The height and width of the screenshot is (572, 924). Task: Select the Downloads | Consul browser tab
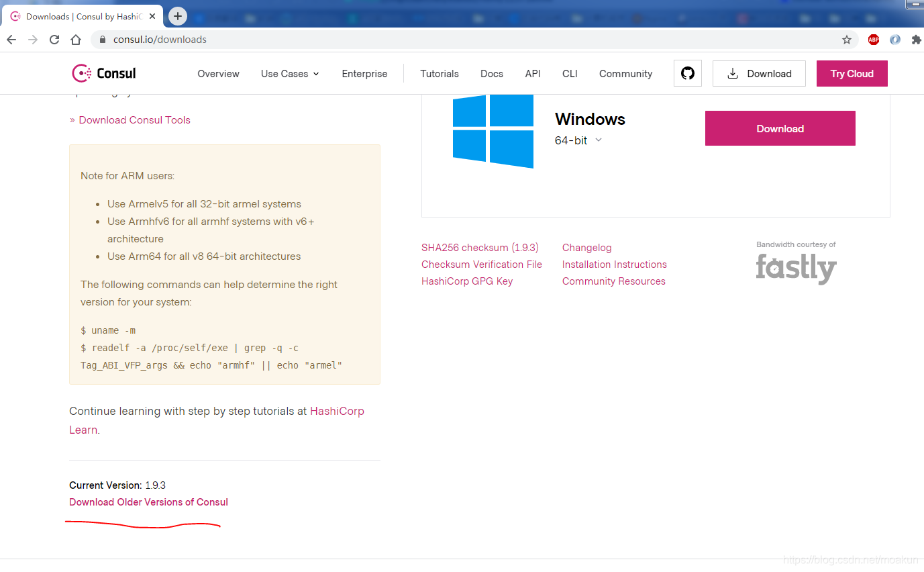click(x=82, y=16)
